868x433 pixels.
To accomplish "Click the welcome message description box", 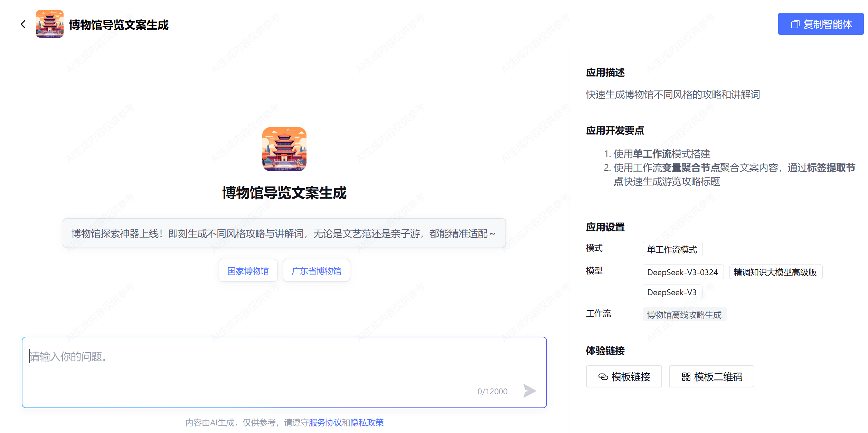I will [284, 233].
